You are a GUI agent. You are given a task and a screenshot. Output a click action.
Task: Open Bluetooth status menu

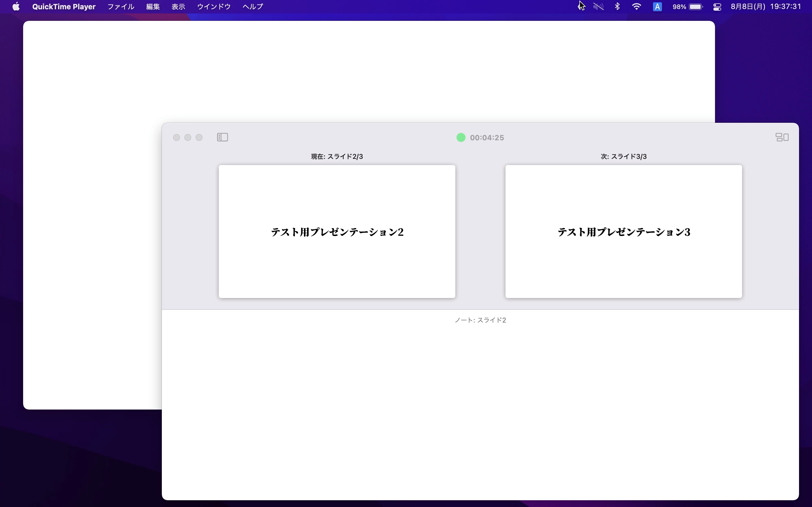[x=617, y=7]
